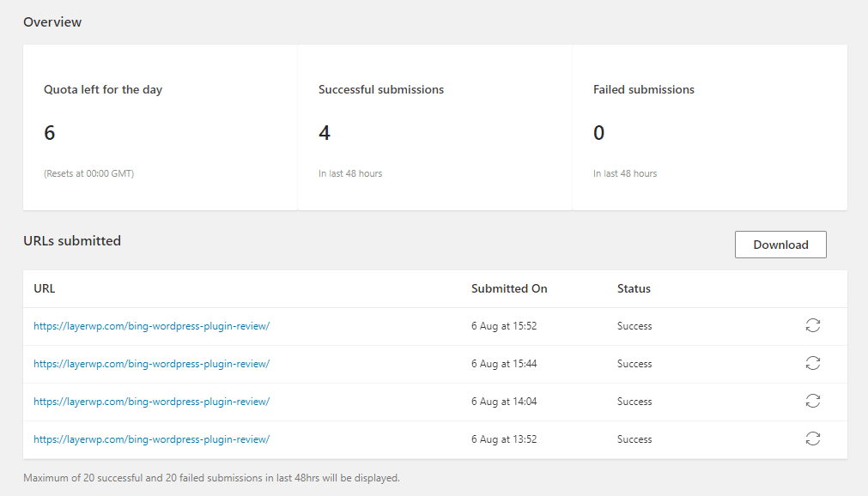Screen dimensions: 868x496
Task: Download the submitted URLs list
Action: coord(780,245)
